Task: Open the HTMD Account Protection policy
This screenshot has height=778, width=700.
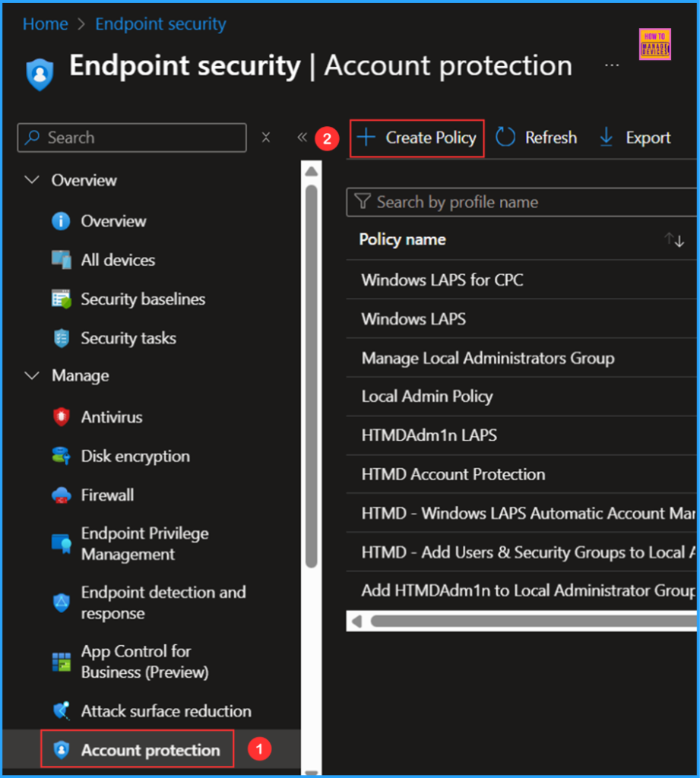Action: (x=453, y=474)
